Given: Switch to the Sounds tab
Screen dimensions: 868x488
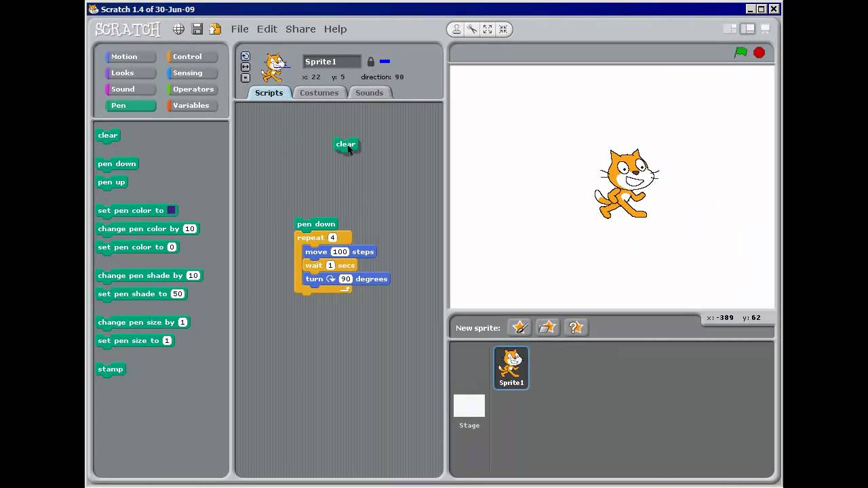Looking at the screenshot, I should 369,93.
